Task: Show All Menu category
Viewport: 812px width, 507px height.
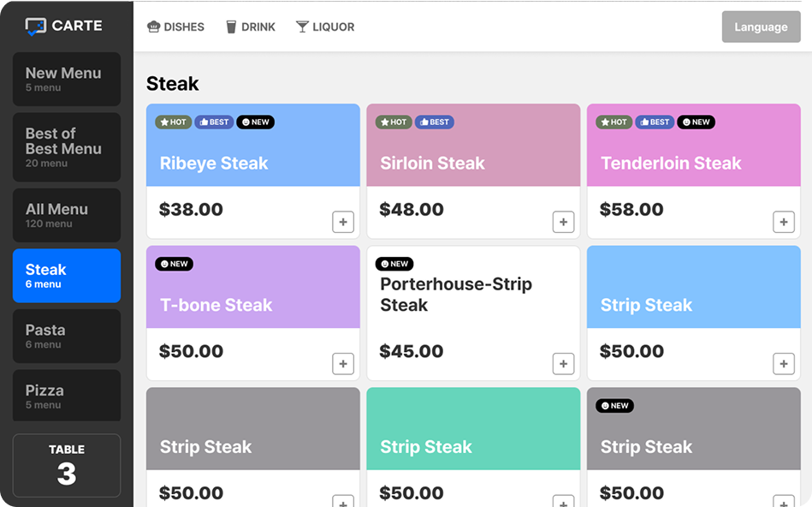Action: pyautogui.click(x=67, y=215)
